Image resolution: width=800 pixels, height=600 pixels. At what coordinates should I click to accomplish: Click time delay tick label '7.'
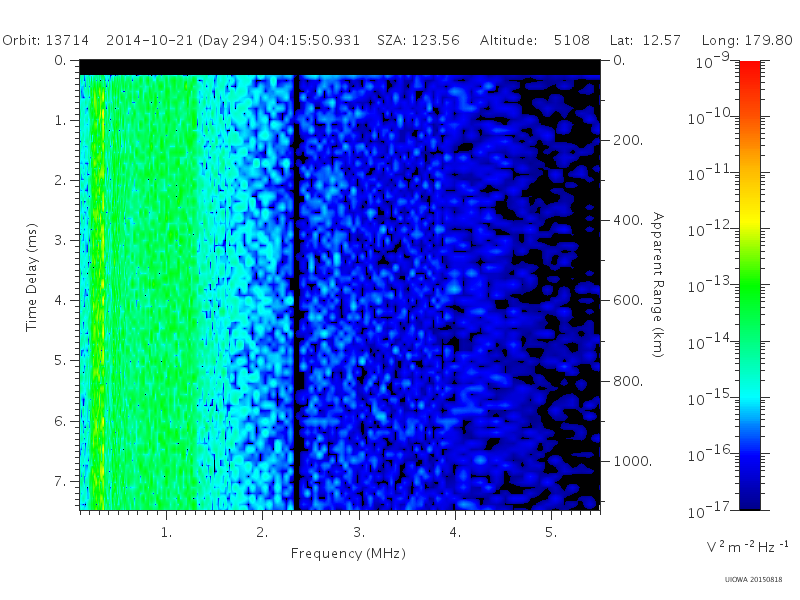[60, 481]
